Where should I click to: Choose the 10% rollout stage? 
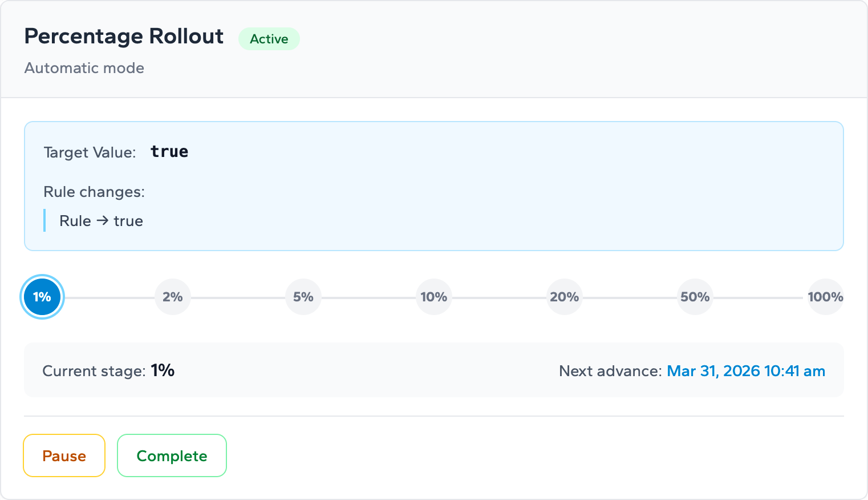434,297
